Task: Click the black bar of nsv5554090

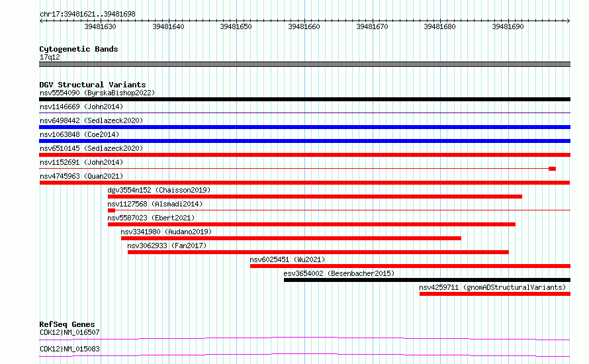Action: [304, 99]
